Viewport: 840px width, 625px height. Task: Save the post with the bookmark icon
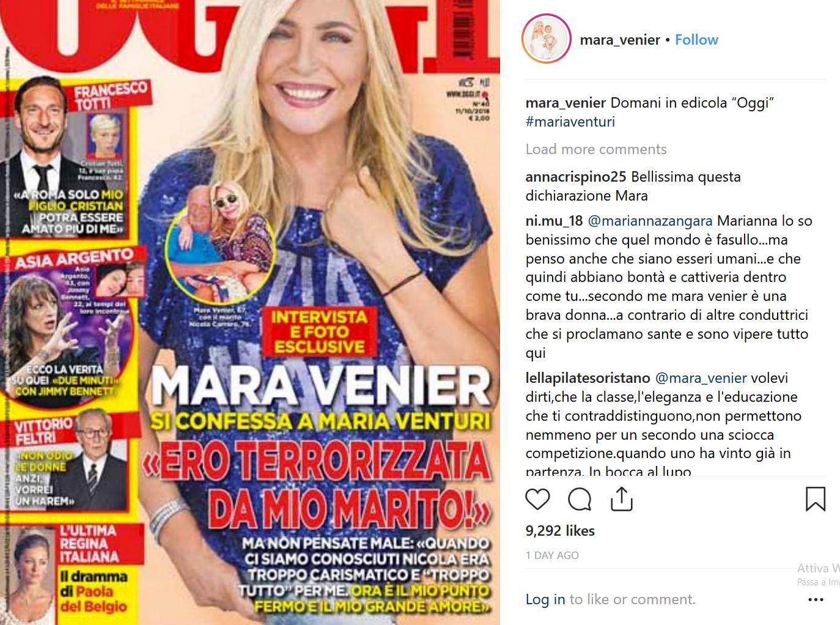click(816, 499)
